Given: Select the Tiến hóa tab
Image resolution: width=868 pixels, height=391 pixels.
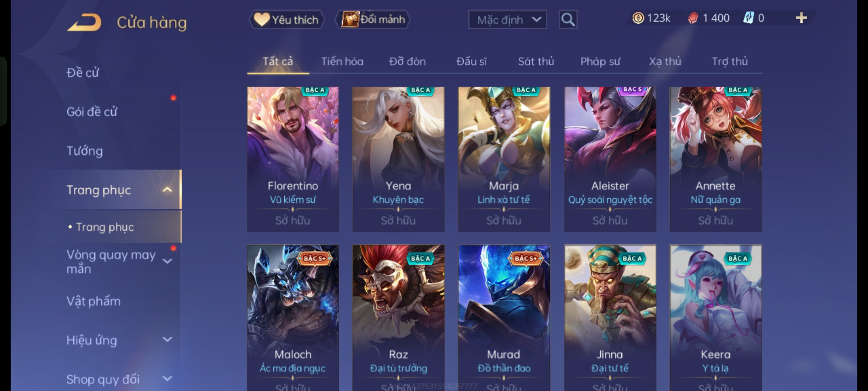Looking at the screenshot, I should coord(342,62).
